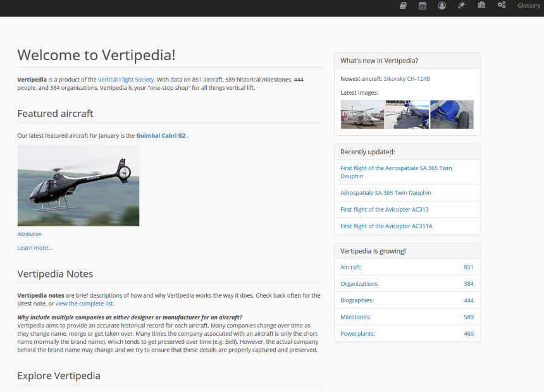Open view the complete list link
The image size is (544, 392).
point(84,303)
